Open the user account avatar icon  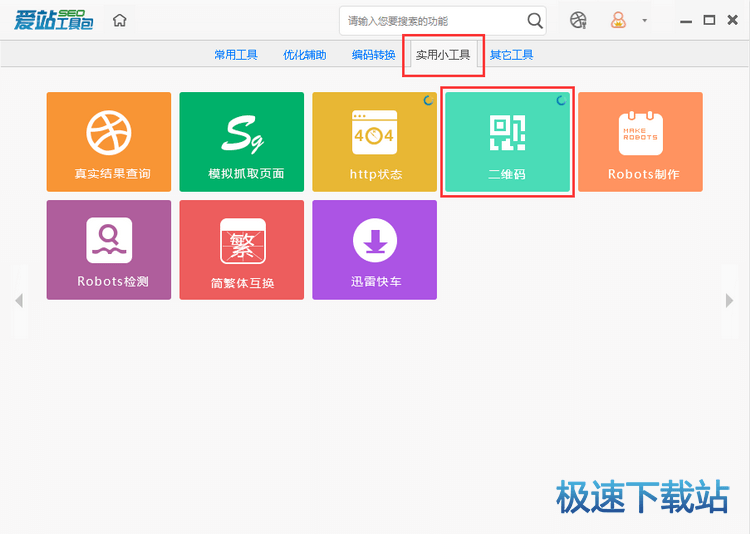click(x=618, y=20)
